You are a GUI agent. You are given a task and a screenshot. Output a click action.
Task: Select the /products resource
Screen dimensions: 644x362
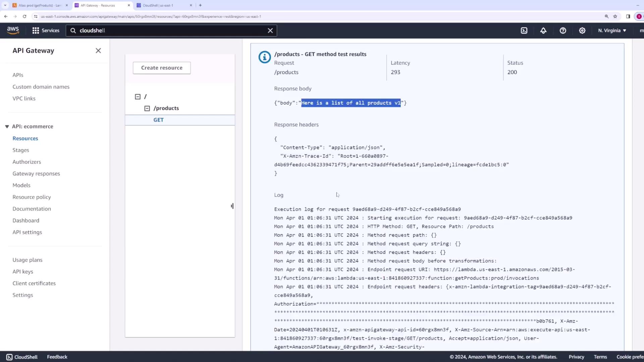[x=166, y=108]
